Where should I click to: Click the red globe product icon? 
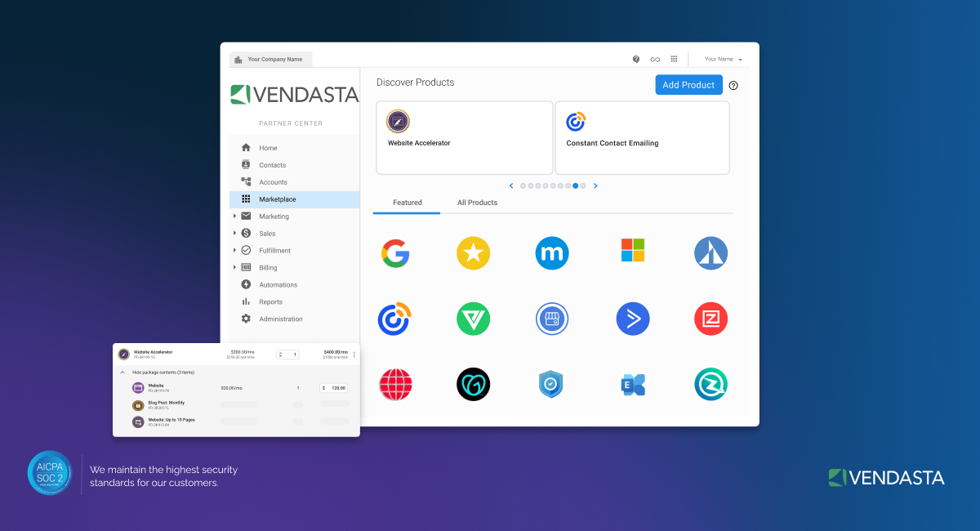pos(395,384)
